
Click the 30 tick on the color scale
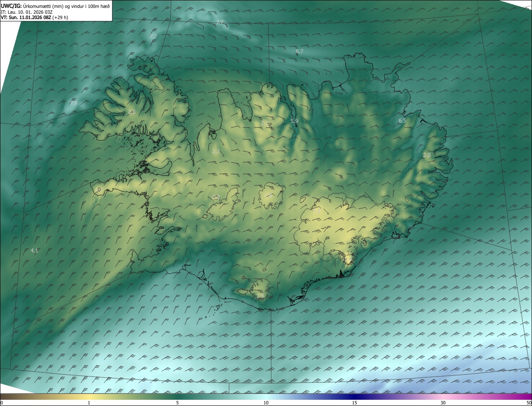[x=443, y=403]
